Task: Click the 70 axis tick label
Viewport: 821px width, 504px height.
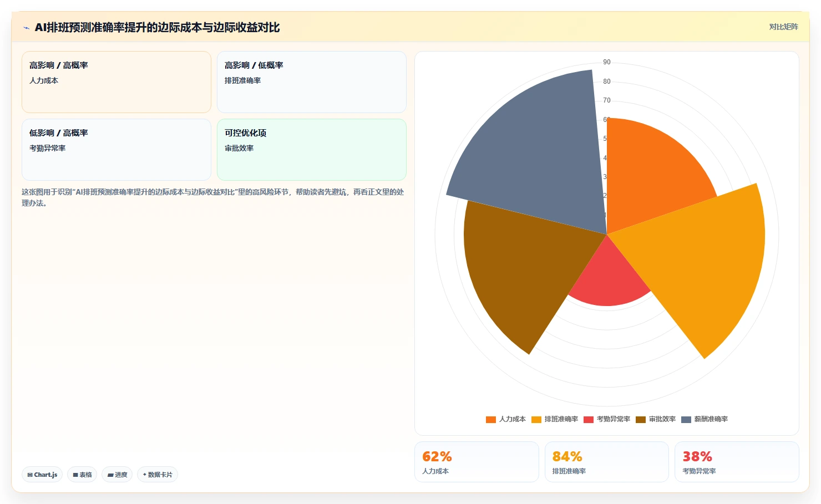Action: (607, 100)
